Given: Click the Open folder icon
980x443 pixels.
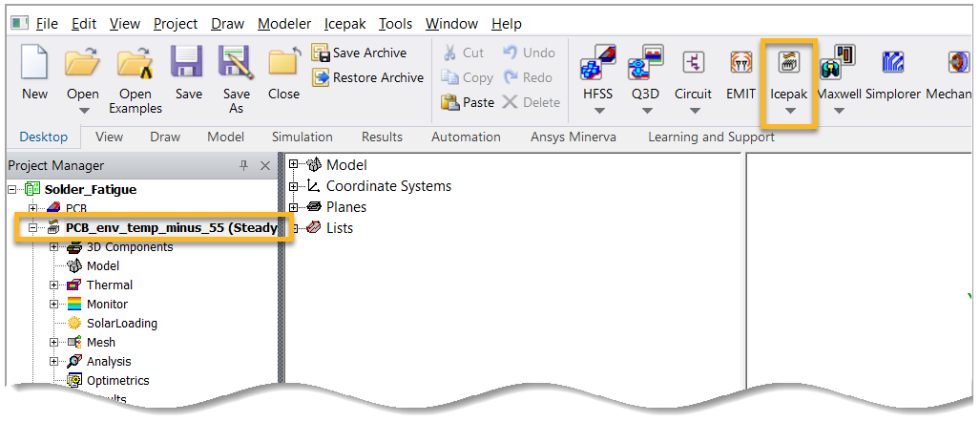Looking at the screenshot, I should (82, 63).
